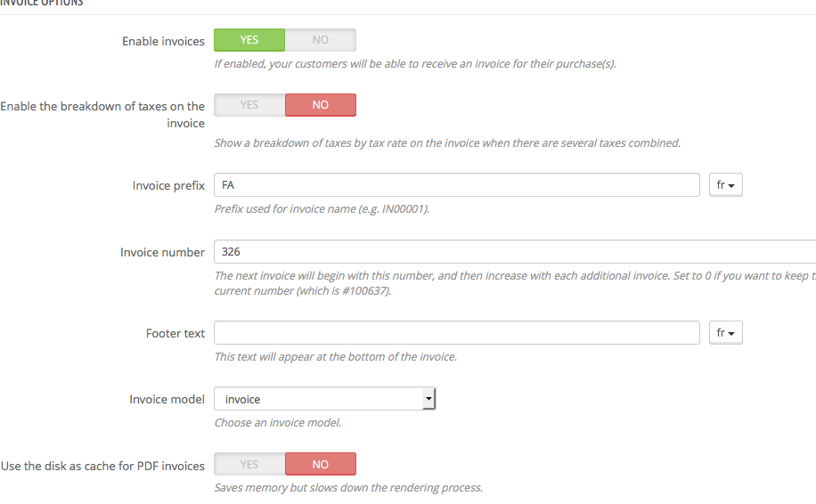Focus the empty Footer text field
Viewport: 816px width, 504px height.
click(456, 333)
